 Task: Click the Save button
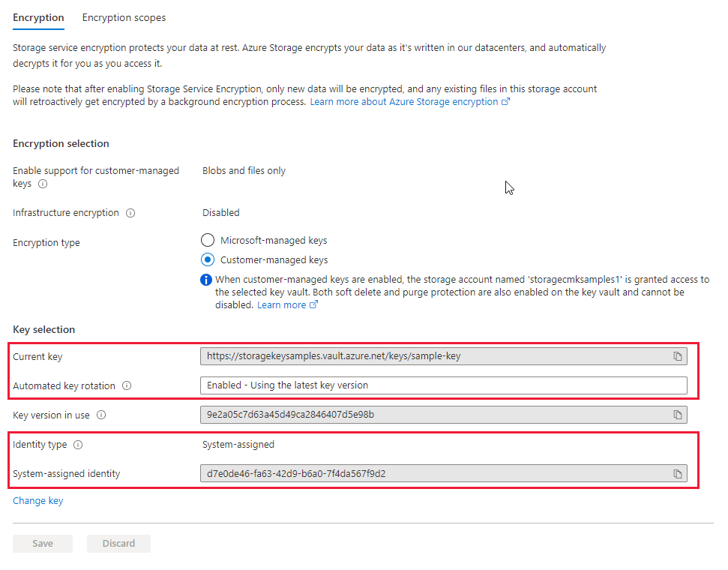(x=43, y=544)
